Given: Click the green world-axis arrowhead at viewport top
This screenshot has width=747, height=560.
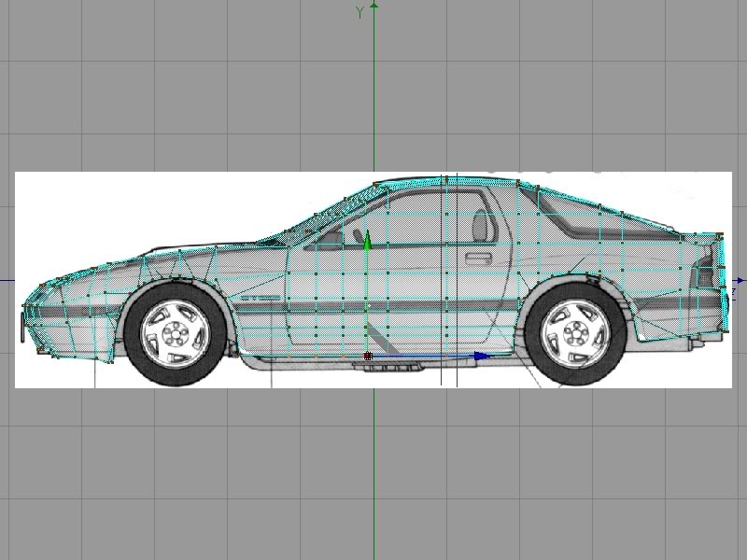Looking at the screenshot, I should [374, 6].
